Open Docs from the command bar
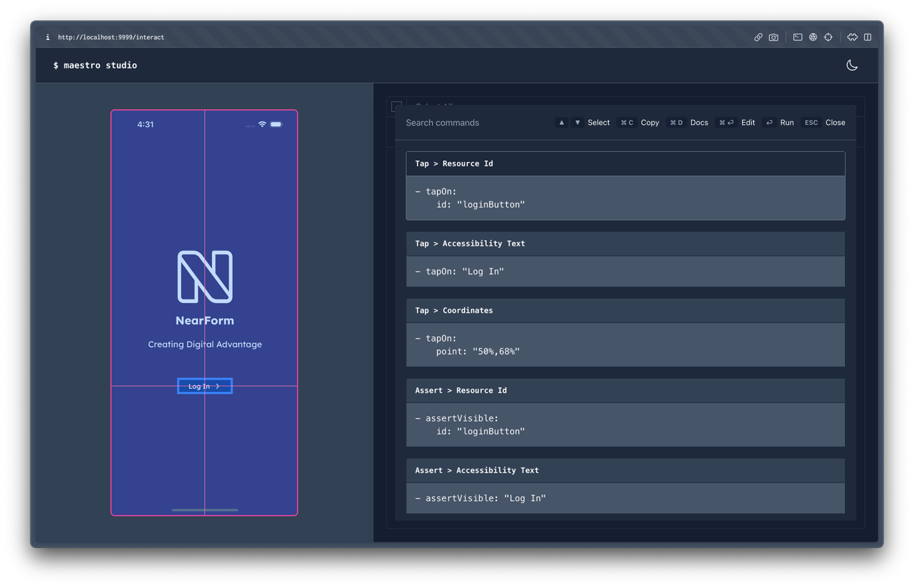The image size is (914, 588). [688, 123]
